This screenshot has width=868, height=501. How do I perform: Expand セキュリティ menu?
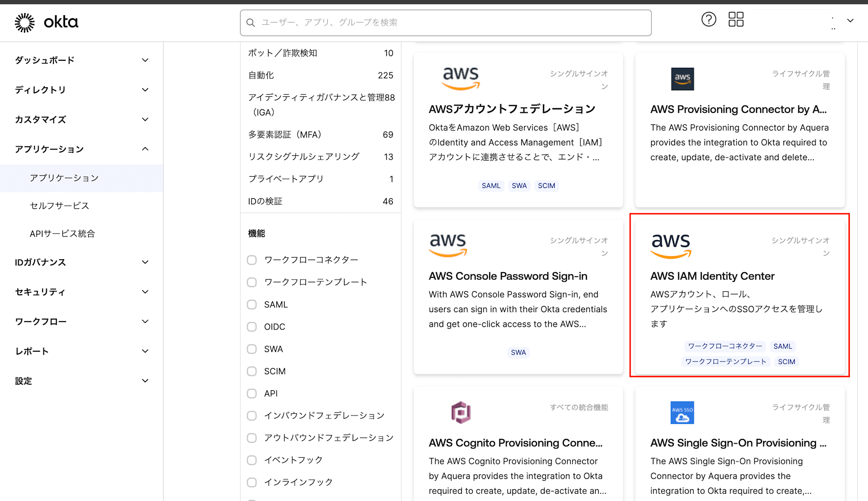pos(82,292)
